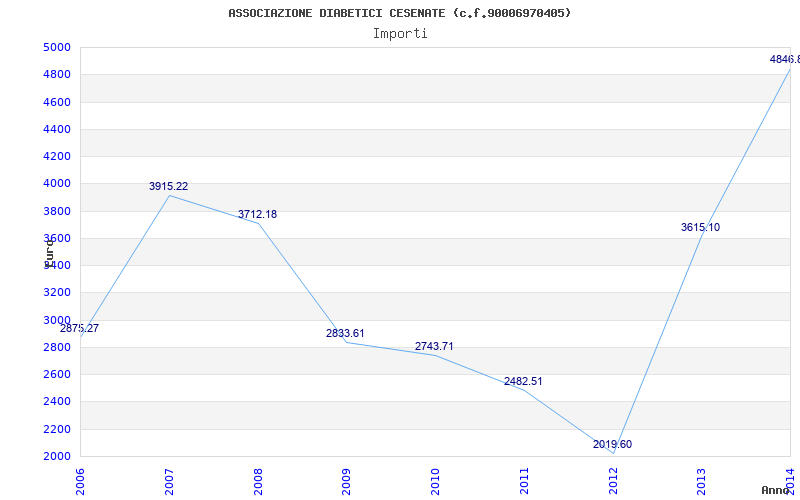The width and height of the screenshot is (800, 500).
Task: Click the 2482.51 data label
Action: pos(523,381)
